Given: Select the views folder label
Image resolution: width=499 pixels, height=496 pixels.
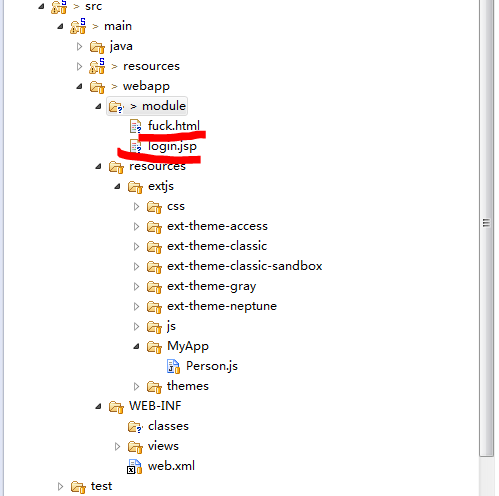Looking at the screenshot, I should click(163, 446).
